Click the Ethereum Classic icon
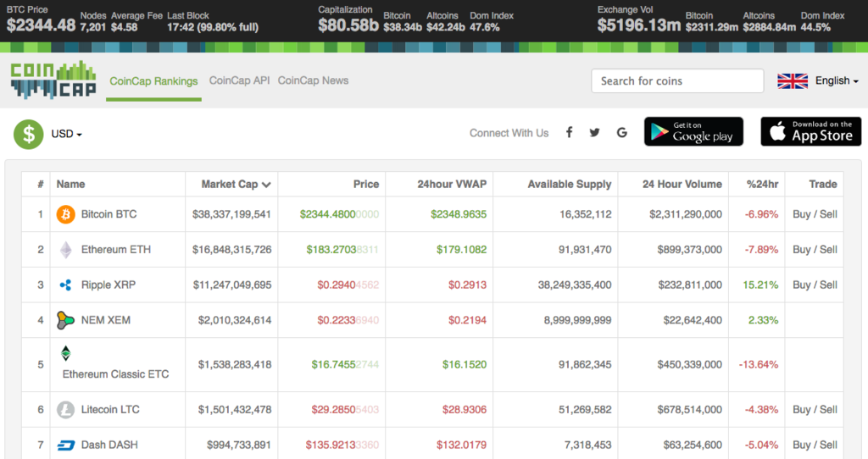The height and width of the screenshot is (459, 868). click(x=66, y=353)
